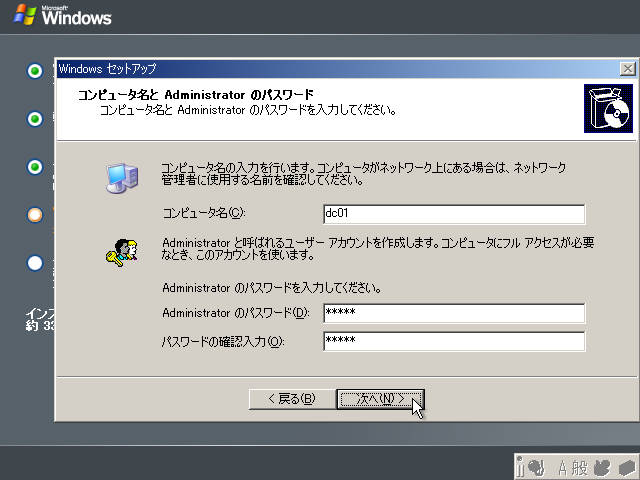Viewport: 640px width, 480px height.
Task: Open the IME tools toolbox icon
Action: [627, 468]
